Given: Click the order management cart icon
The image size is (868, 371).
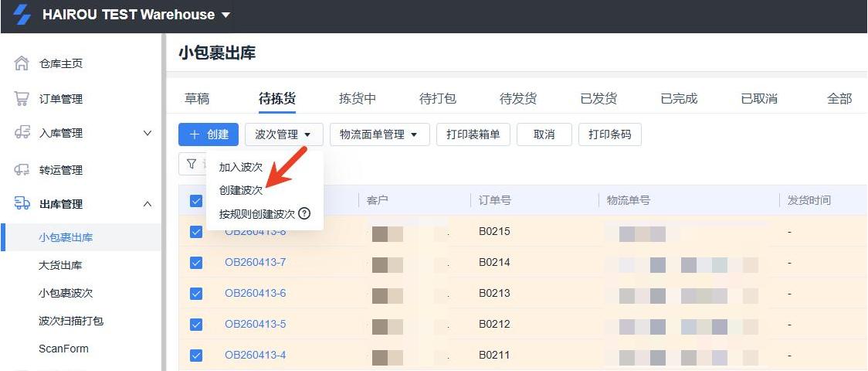Looking at the screenshot, I should 22,98.
